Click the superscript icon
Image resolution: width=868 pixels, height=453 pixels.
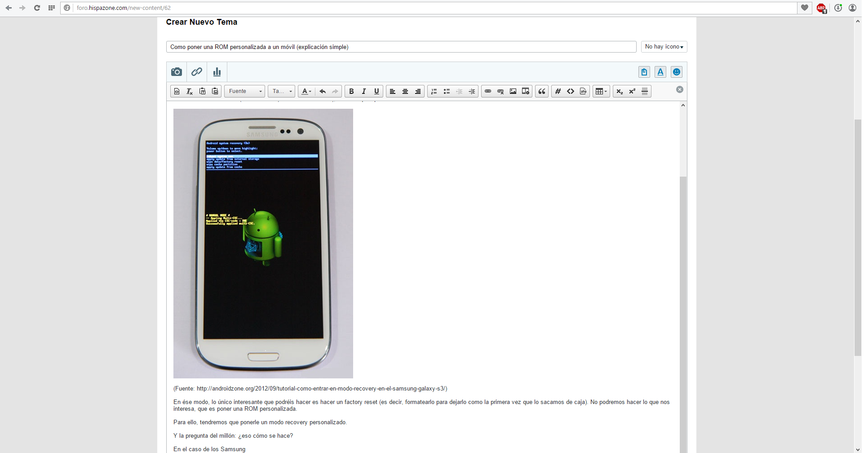(x=632, y=91)
